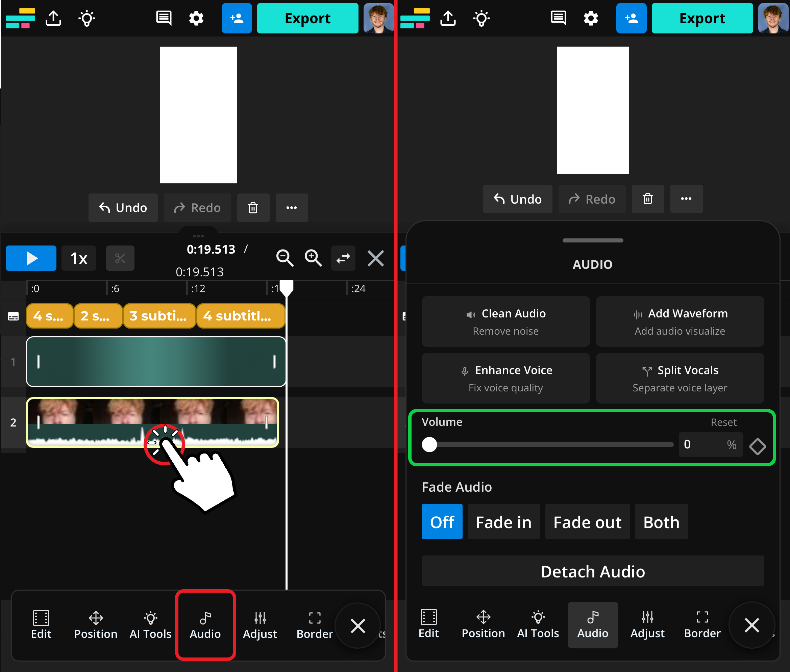Reset the volume level
This screenshot has height=672, width=790.
click(723, 422)
